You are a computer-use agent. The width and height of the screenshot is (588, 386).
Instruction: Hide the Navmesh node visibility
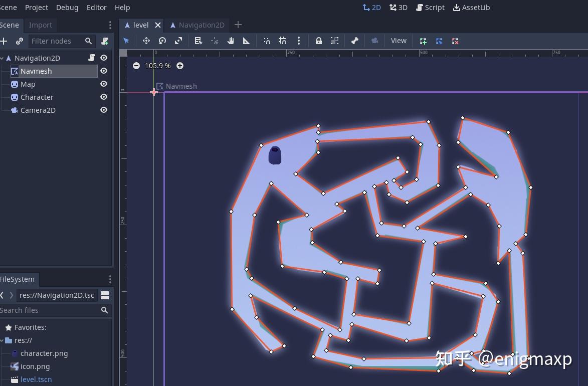point(104,71)
